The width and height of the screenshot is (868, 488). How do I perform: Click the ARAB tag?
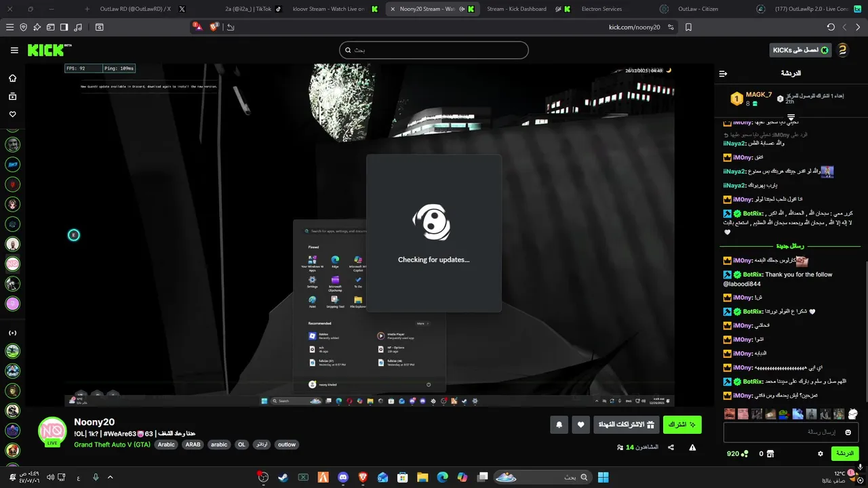tap(193, 445)
